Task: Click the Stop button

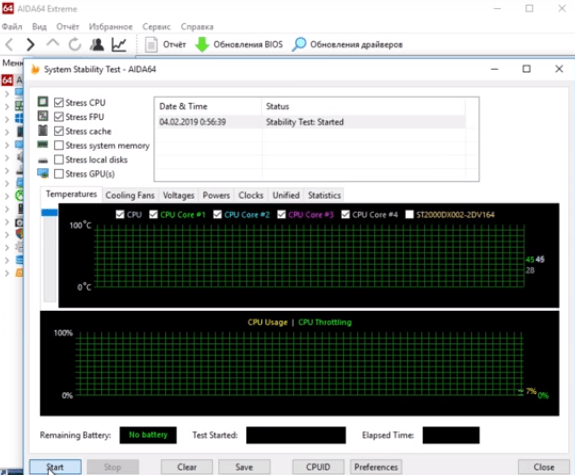Action: [113, 467]
